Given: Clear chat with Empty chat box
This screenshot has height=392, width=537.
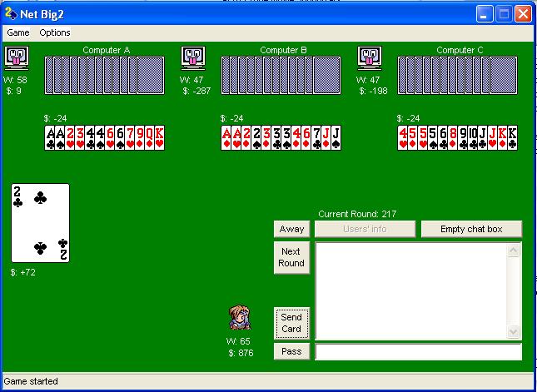Looking at the screenshot, I should [x=471, y=229].
